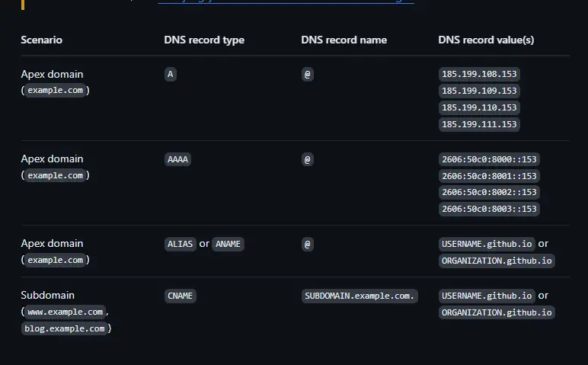This screenshot has height=365, width=588.
Task: Select the 185.199.109.153 value
Action: click(x=479, y=91)
